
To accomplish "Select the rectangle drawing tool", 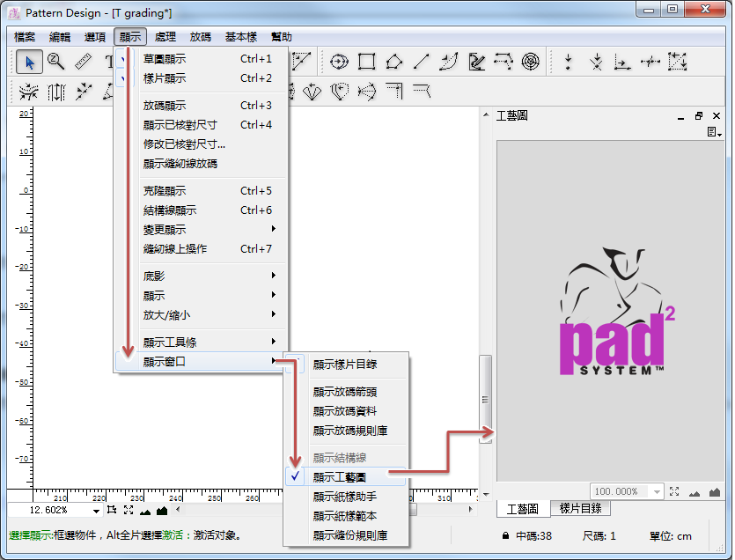I will tap(367, 62).
